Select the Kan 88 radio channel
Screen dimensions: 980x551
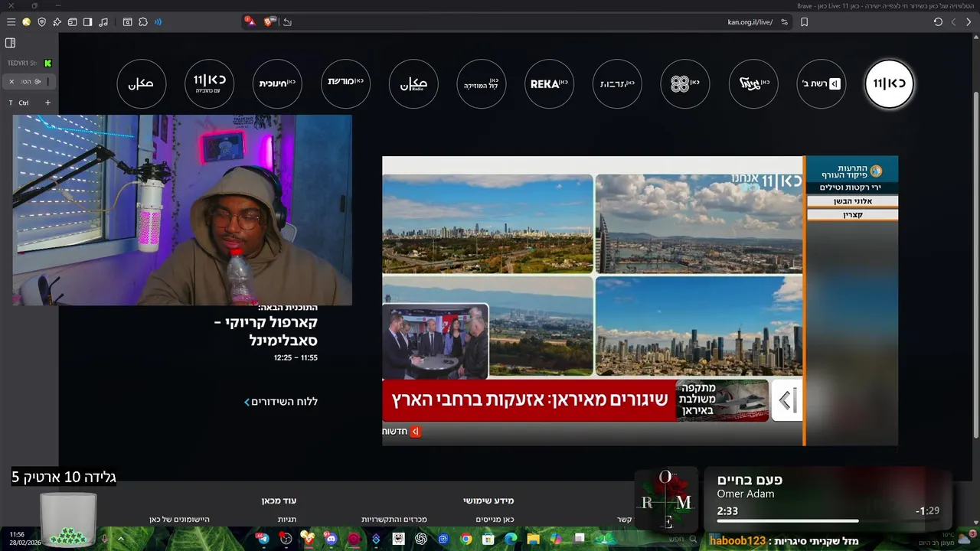[685, 83]
